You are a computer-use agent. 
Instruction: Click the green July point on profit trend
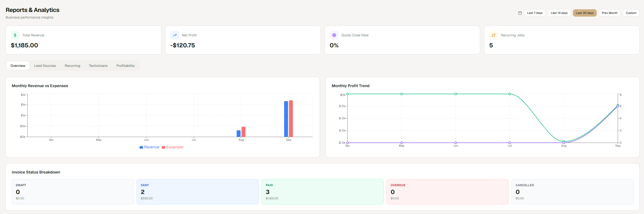point(510,94)
